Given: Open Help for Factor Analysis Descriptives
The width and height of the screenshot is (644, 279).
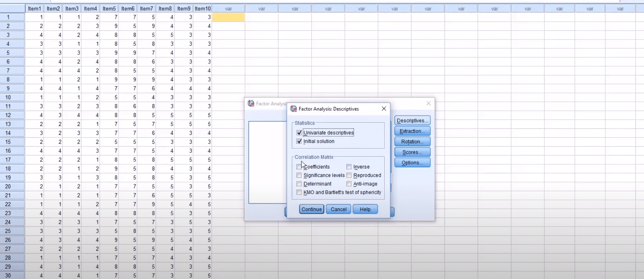Looking at the screenshot, I should point(365,209).
